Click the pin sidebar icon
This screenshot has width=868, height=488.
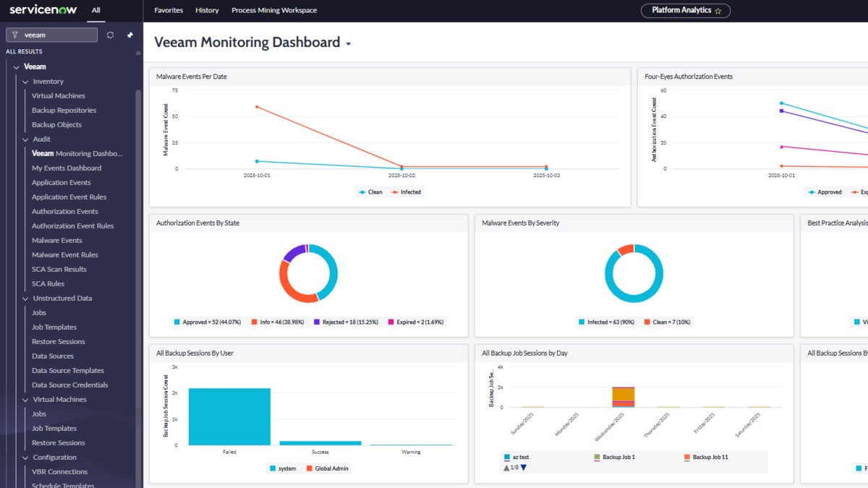pos(131,34)
